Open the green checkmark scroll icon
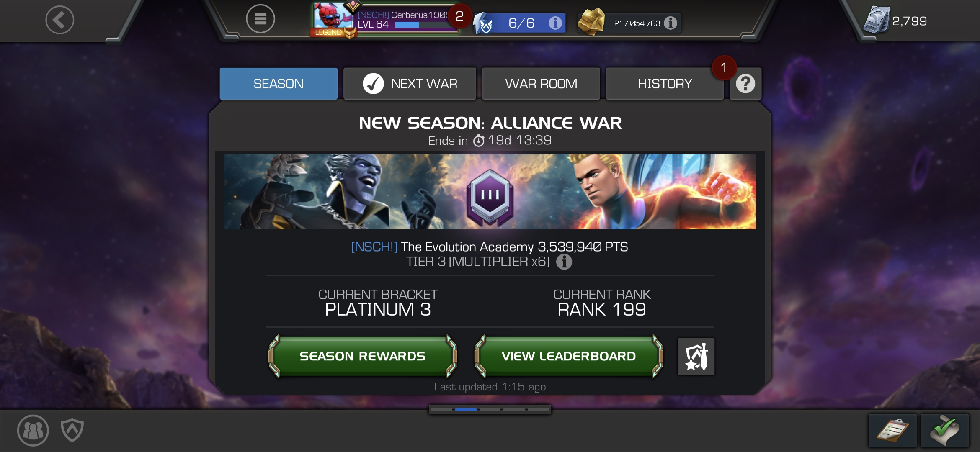 [x=945, y=431]
